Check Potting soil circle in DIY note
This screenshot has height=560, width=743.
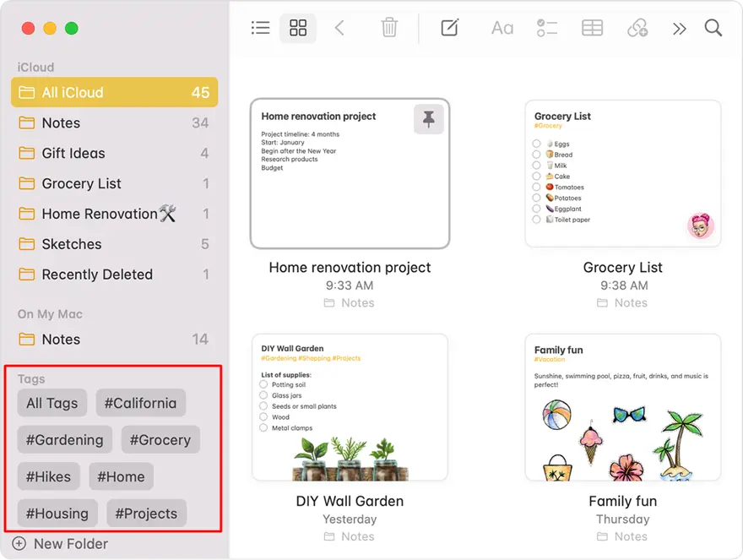[264, 385]
